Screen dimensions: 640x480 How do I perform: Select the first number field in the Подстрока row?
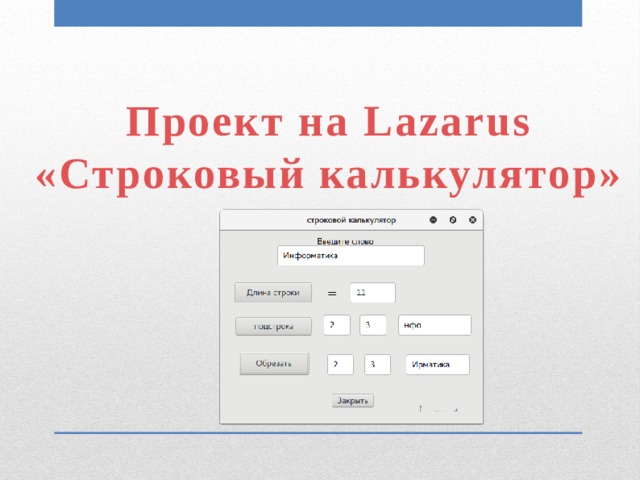coord(337,325)
